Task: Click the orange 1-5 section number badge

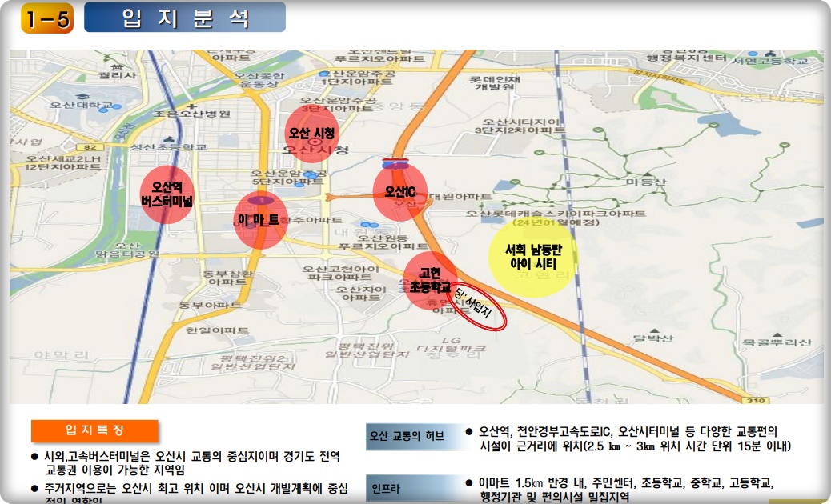Action: pos(47,18)
